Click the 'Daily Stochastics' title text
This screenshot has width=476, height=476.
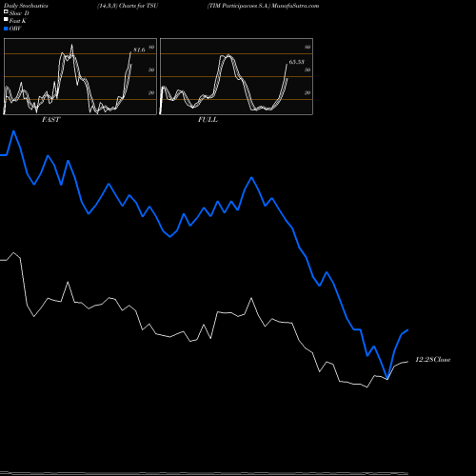point(26,6)
